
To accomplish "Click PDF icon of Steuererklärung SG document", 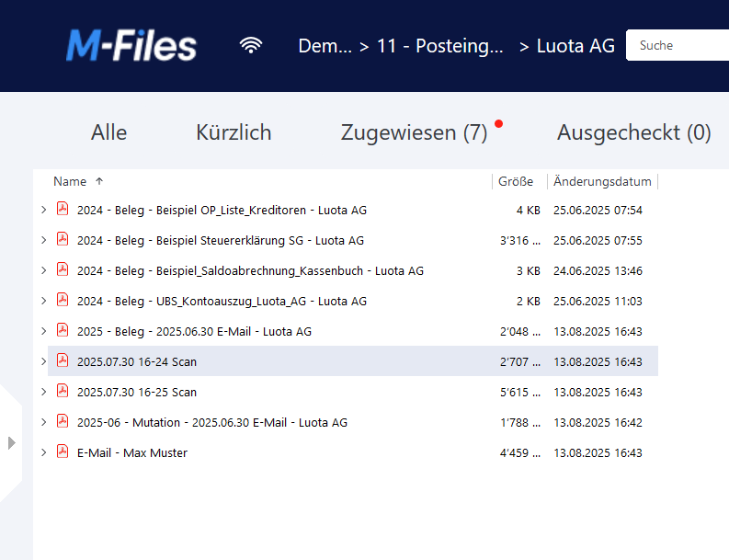I will (x=63, y=240).
